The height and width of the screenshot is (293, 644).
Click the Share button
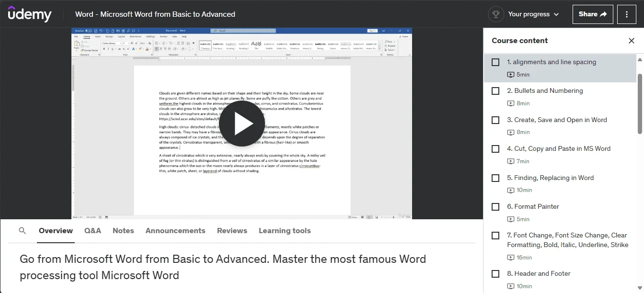[593, 14]
